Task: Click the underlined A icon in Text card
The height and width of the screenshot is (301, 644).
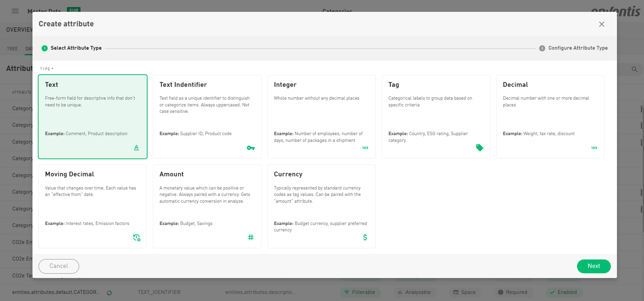Action: click(x=136, y=148)
